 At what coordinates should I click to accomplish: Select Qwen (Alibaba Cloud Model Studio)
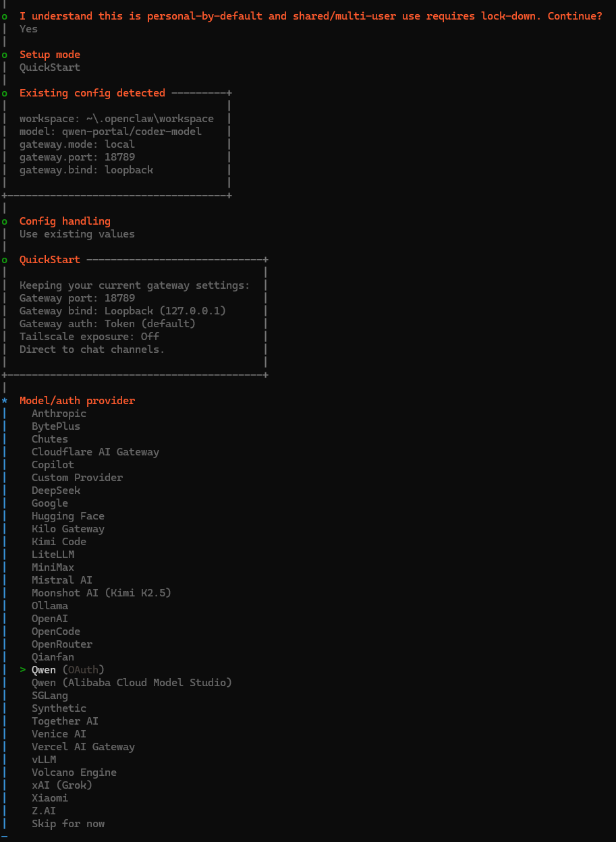(132, 683)
